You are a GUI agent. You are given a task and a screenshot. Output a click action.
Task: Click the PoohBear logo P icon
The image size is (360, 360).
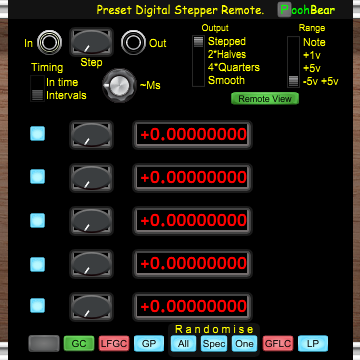pyautogui.click(x=284, y=10)
